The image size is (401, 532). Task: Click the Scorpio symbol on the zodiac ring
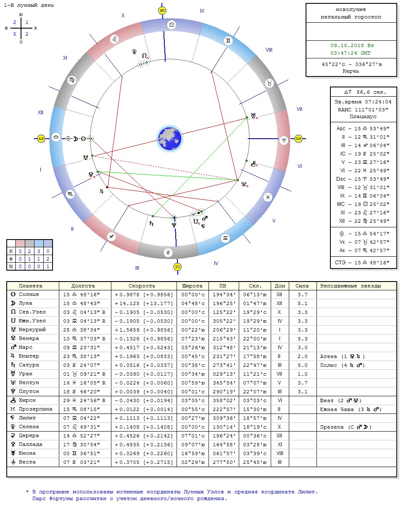pyautogui.click(x=70, y=194)
